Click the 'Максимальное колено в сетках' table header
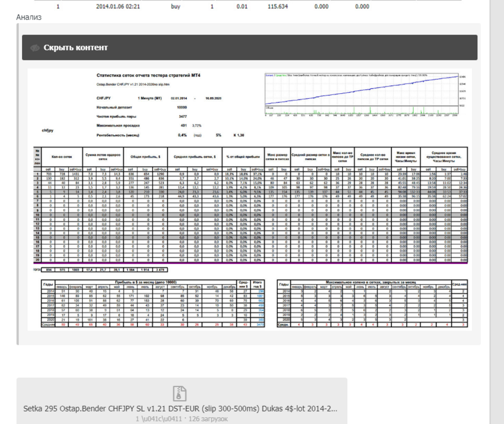504x424 pixels. click(x=371, y=282)
